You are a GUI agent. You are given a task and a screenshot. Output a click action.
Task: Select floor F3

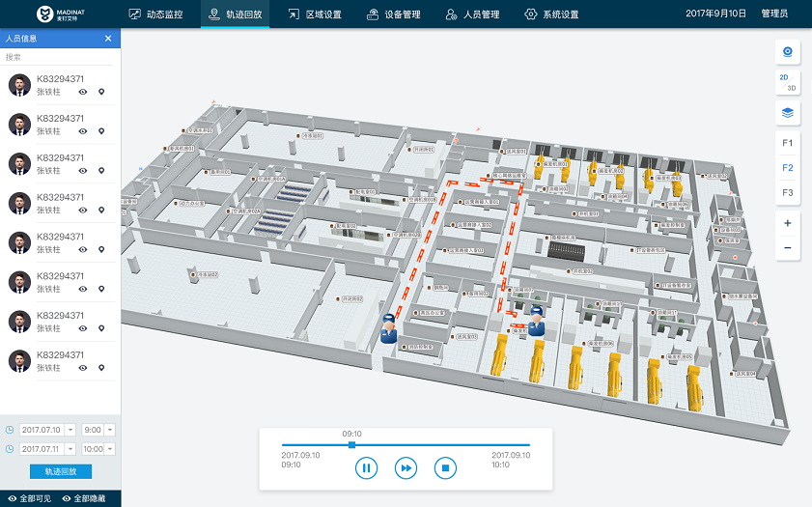point(788,193)
